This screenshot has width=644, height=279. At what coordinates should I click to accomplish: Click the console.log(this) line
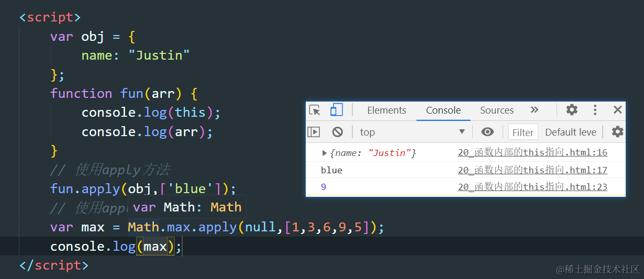tap(151, 113)
